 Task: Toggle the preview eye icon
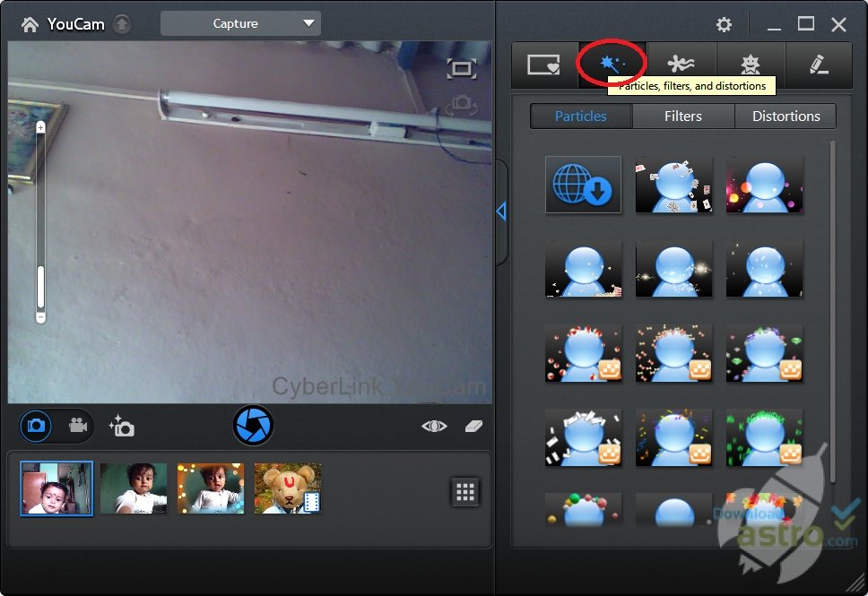pyautogui.click(x=434, y=427)
